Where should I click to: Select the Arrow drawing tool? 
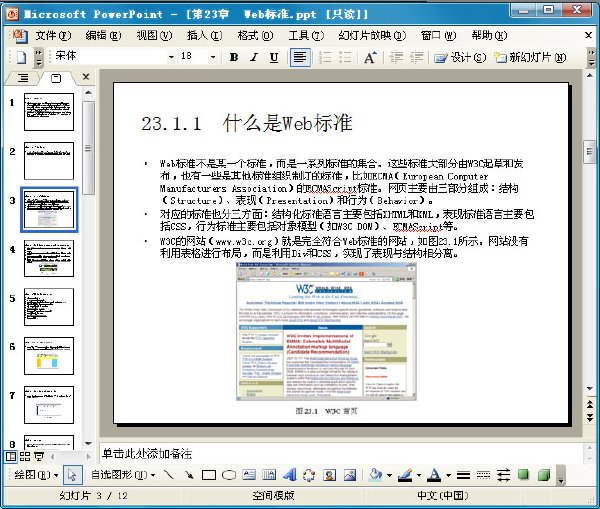(189, 475)
